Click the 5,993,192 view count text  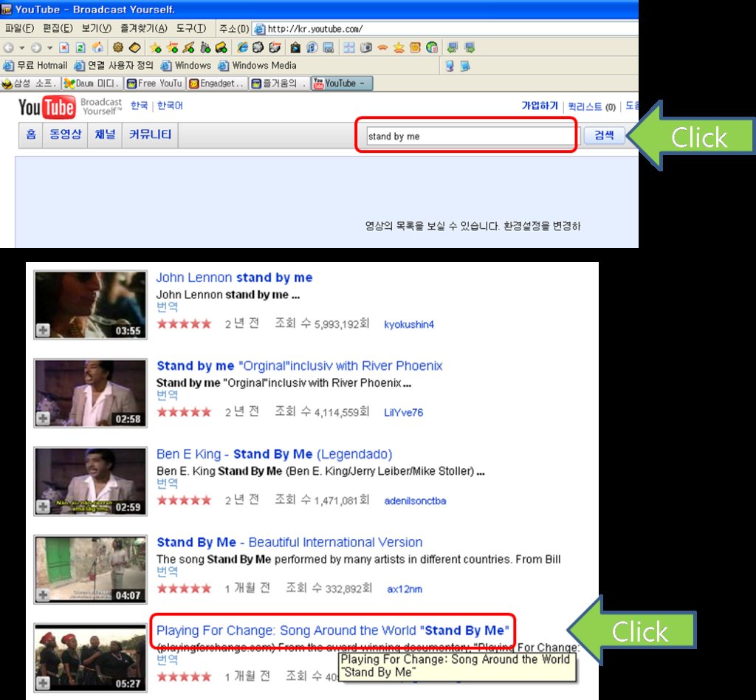(322, 324)
